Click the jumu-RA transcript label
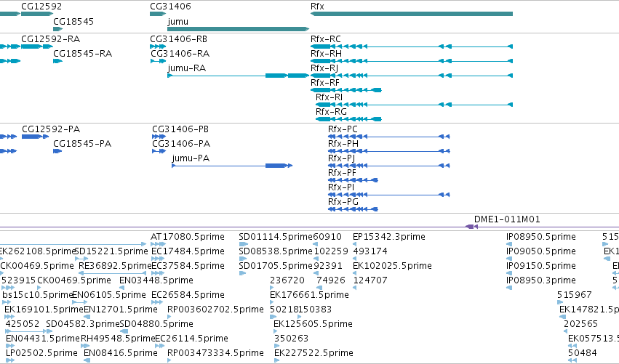This screenshot has height=364, width=619. pos(187,68)
